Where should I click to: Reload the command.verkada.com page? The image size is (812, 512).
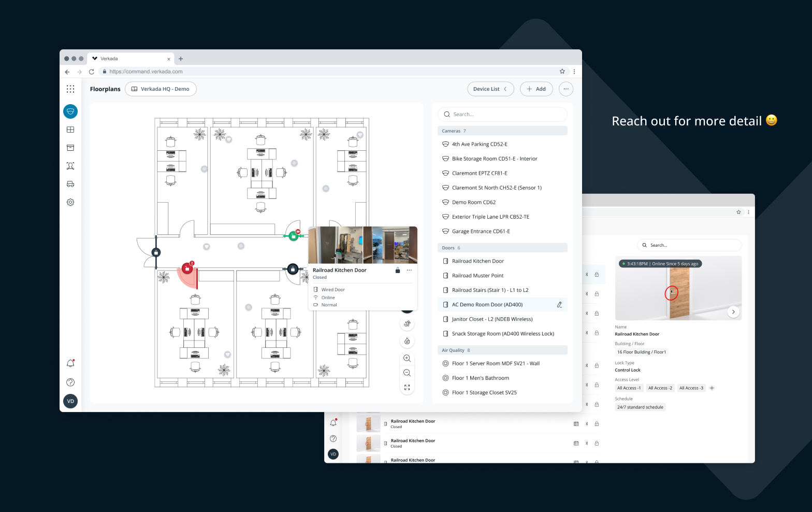pyautogui.click(x=91, y=72)
